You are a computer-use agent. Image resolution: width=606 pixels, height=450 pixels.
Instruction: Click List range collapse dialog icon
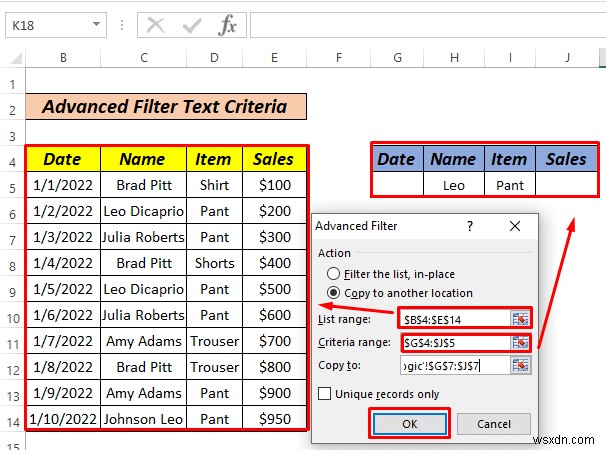pyautogui.click(x=520, y=319)
